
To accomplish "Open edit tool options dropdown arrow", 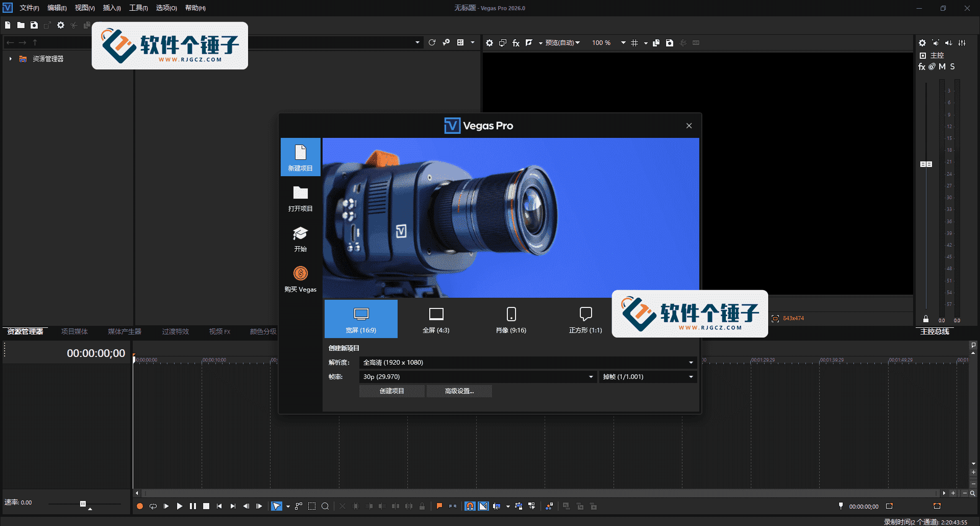I will point(288,507).
